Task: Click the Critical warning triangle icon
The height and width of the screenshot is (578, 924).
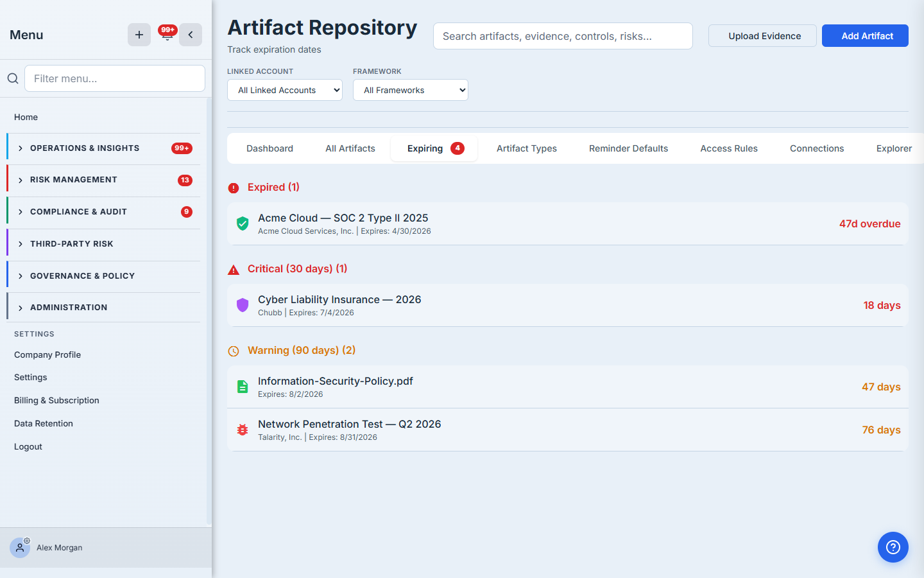Action: point(234,270)
